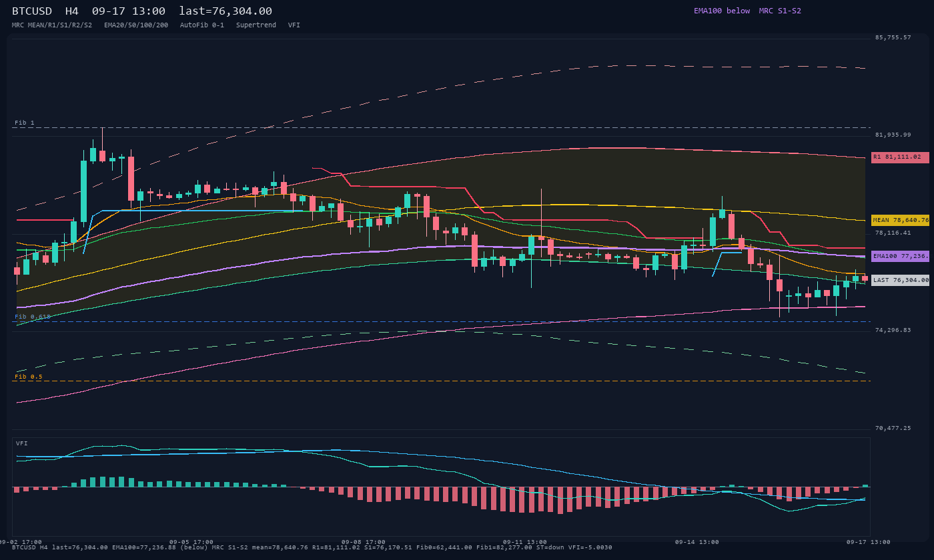Select the VFI entry in the top legend
934x560 pixels.
coord(294,25)
